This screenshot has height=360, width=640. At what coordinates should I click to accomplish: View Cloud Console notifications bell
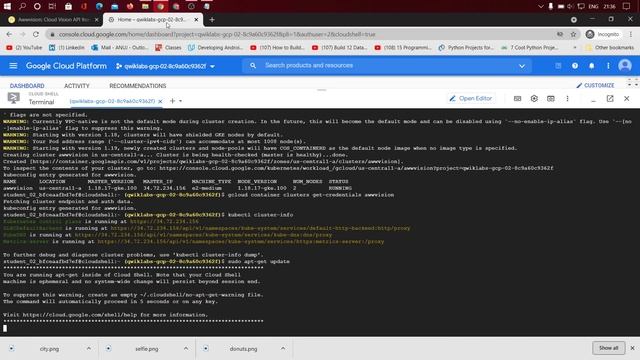click(x=591, y=66)
